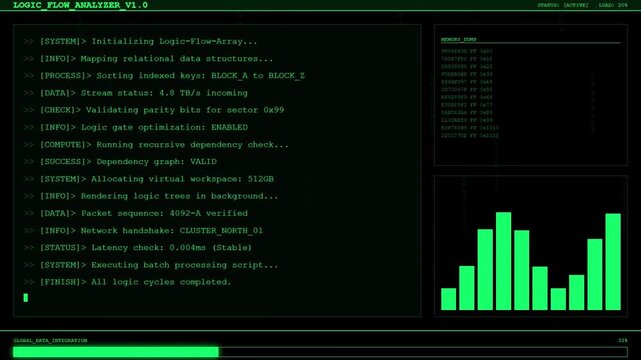The width and height of the screenshot is (641, 360).
Task: Click 'Stream status: 4.8 TB/s incoming' line
Action: coord(135,93)
